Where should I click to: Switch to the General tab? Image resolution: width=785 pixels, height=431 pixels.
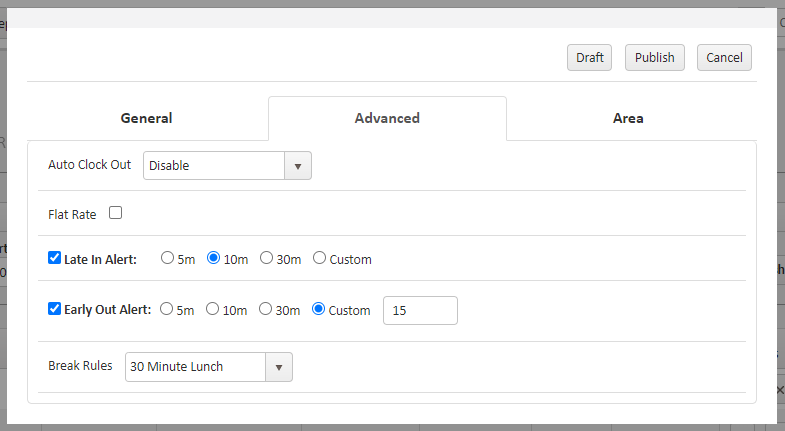[x=147, y=118]
